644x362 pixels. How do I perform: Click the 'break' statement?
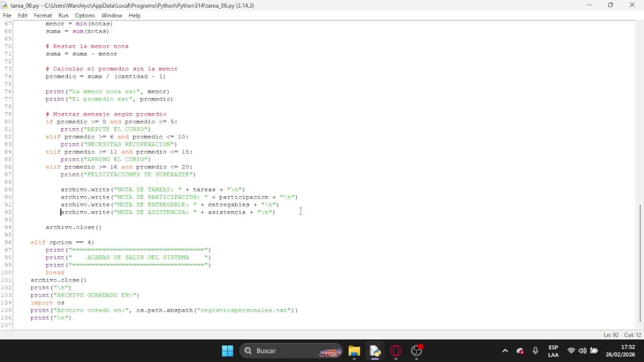(55, 273)
